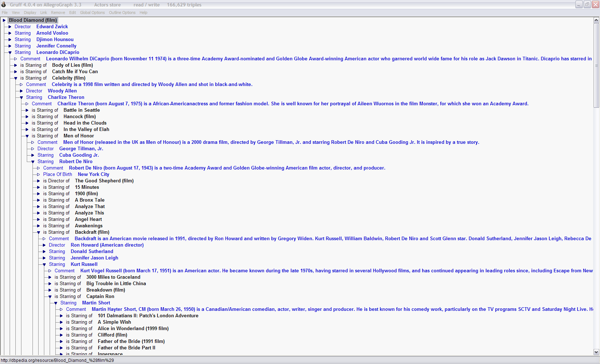
Task: Collapse the Martin Short node triangle
Action: (56, 303)
